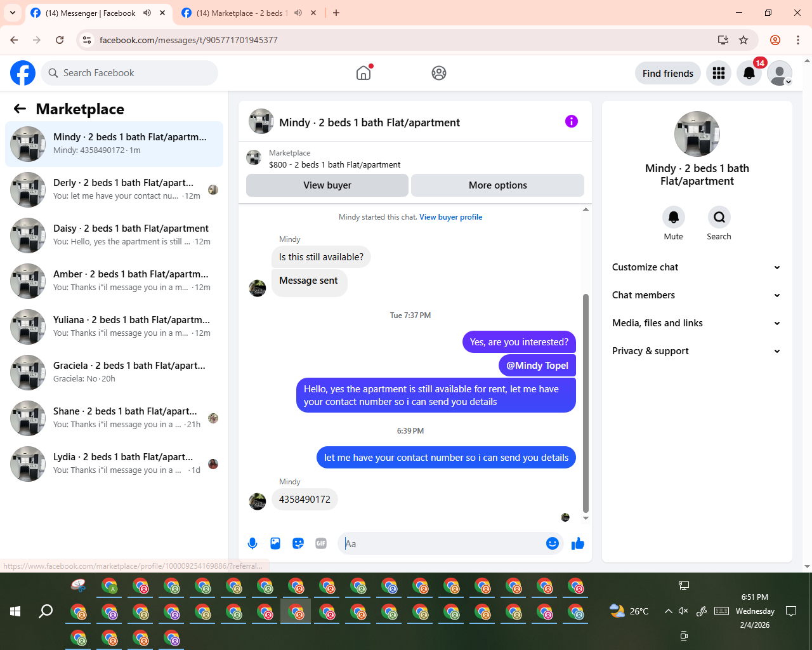Choose a sticker with the sticker icon

298,543
